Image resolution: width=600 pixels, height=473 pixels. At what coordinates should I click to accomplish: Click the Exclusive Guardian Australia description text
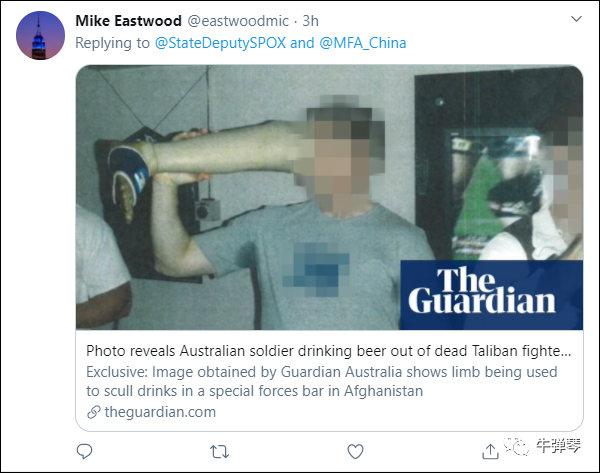[321, 382]
